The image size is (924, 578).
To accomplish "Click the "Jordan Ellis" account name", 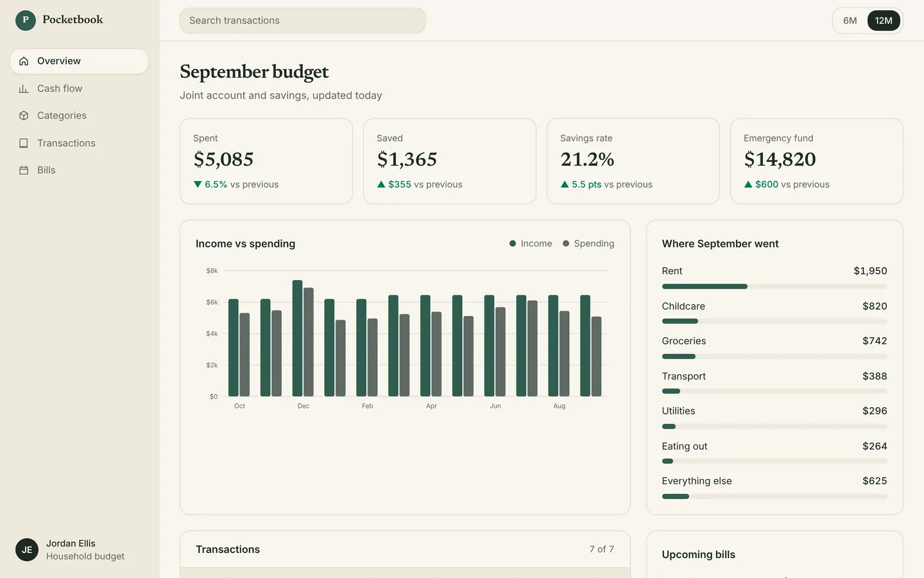I will [71, 543].
